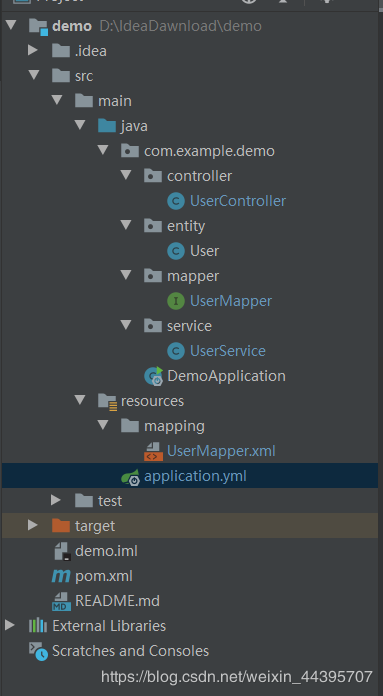Viewport: 383px width, 696px height.
Task: Click the src folder icon
Action: (61, 76)
